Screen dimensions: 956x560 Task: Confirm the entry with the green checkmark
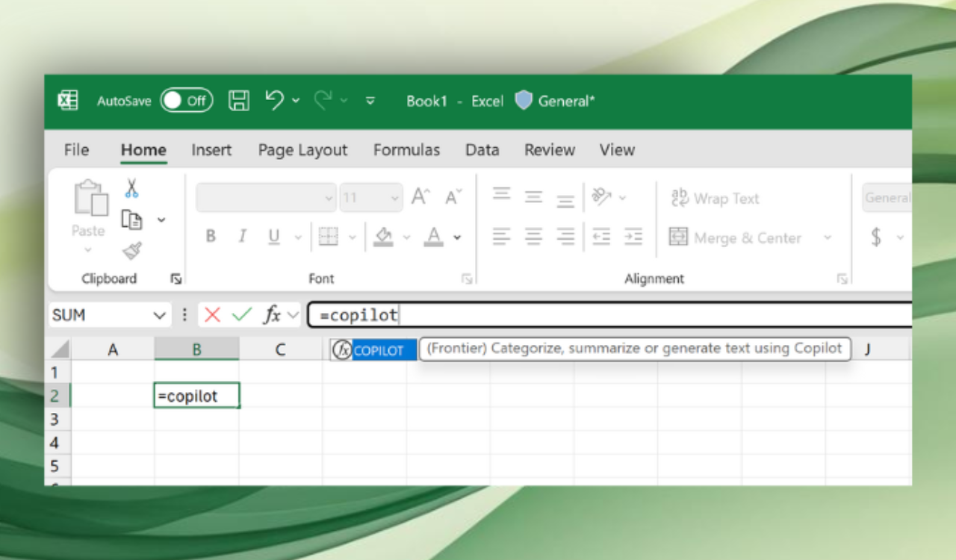click(x=239, y=314)
